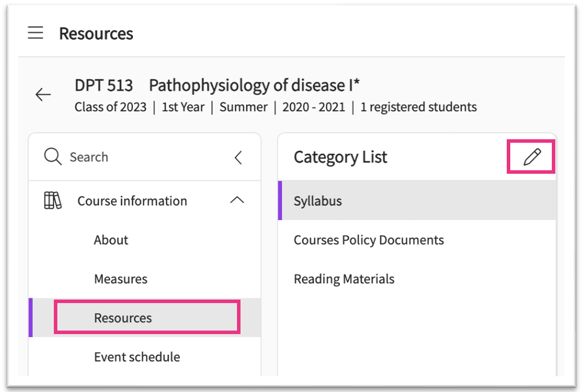Click the Category List heading
This screenshot has width=584, height=392.
(x=341, y=157)
